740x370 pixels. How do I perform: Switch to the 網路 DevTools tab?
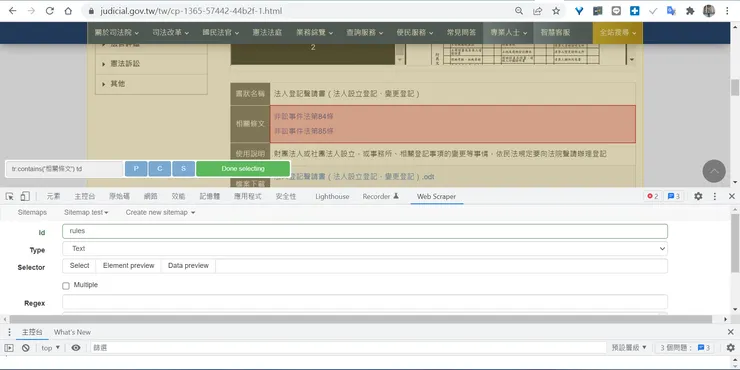click(x=151, y=196)
